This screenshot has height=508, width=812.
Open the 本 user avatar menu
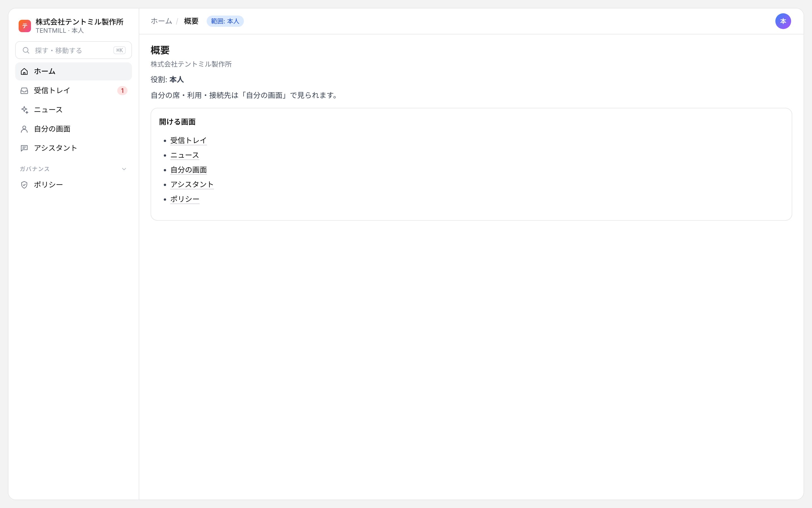[783, 21]
